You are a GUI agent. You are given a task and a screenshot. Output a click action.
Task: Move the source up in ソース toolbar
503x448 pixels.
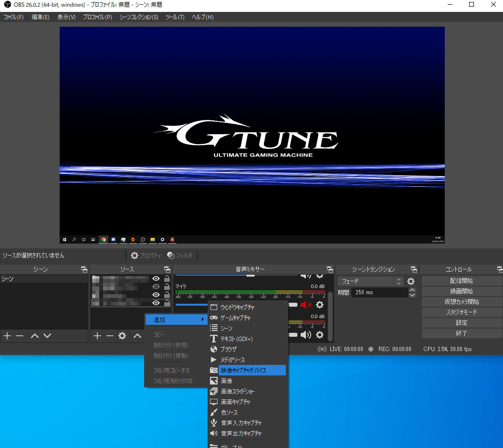(x=137, y=336)
